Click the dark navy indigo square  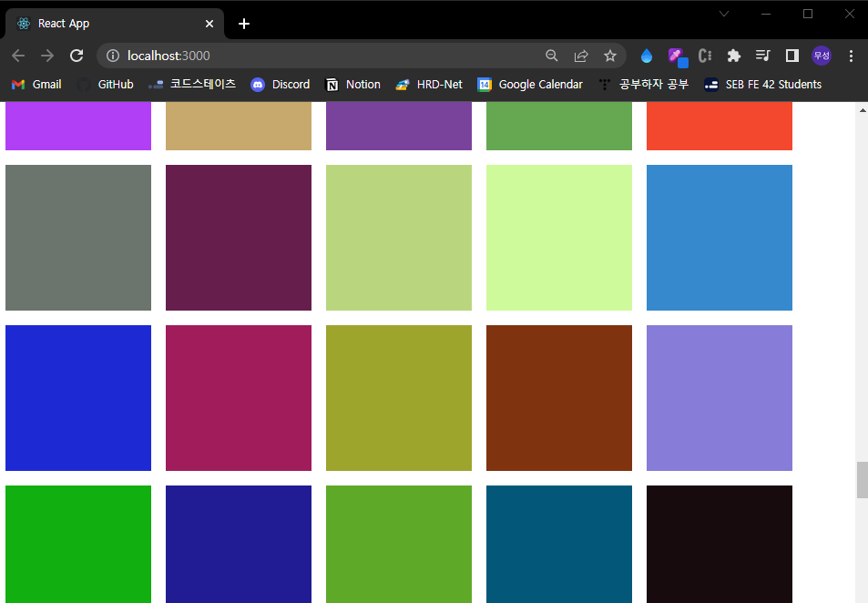pyautogui.click(x=239, y=545)
